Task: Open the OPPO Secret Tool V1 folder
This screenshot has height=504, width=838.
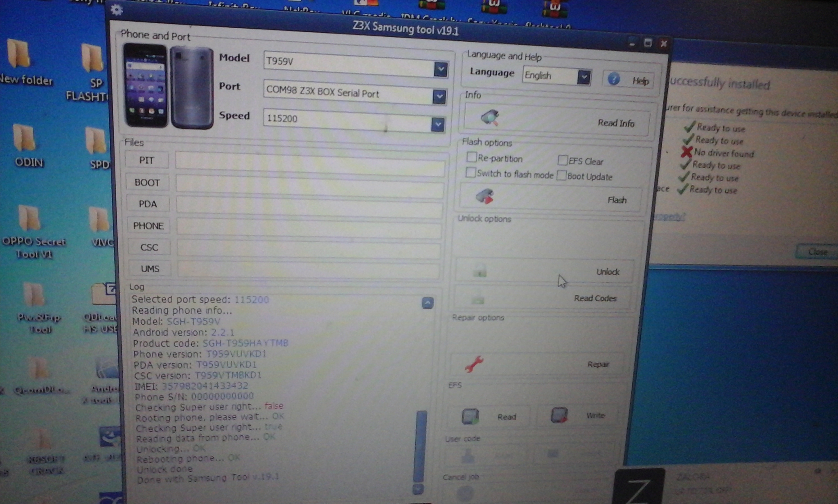Action: coord(33,232)
